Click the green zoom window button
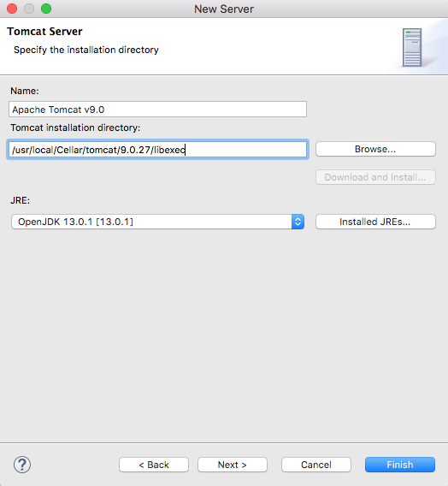 click(46, 9)
